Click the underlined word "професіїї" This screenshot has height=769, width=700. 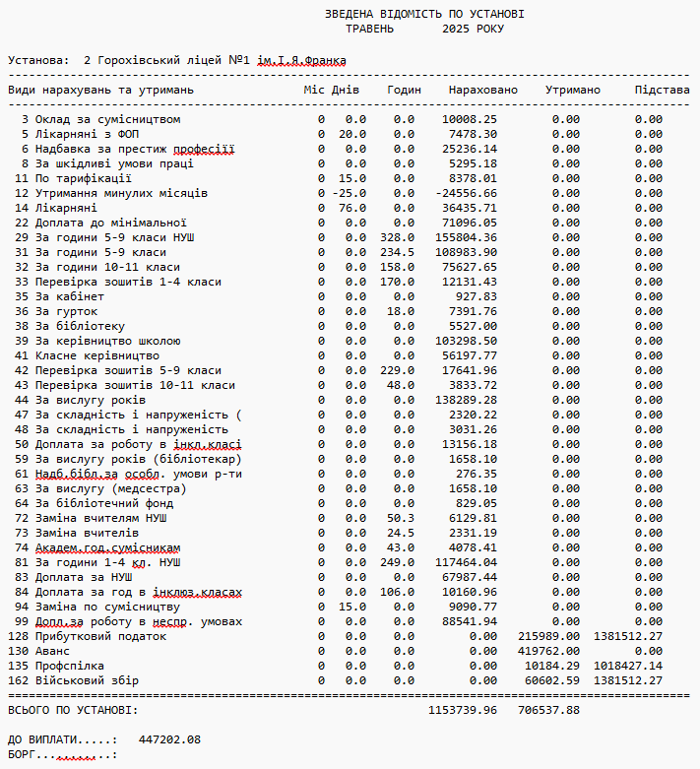[204, 149]
